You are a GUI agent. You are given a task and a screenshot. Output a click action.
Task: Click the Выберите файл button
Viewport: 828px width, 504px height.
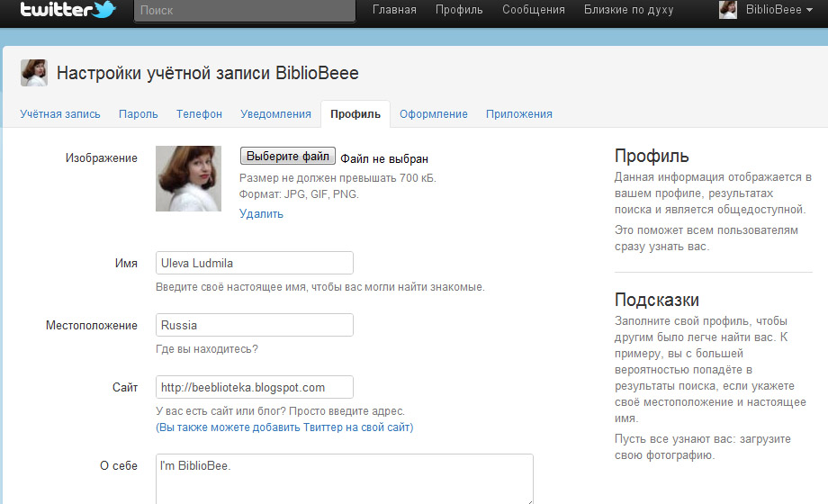pos(288,156)
